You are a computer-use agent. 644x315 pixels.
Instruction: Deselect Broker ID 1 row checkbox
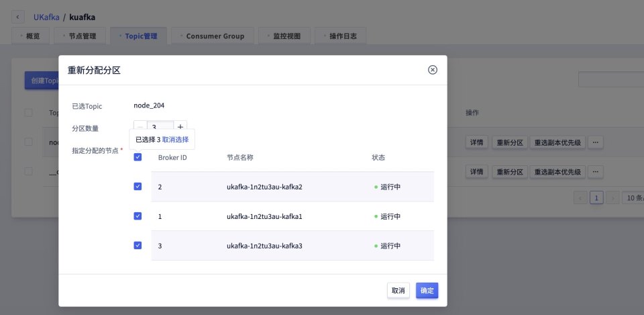click(x=138, y=216)
